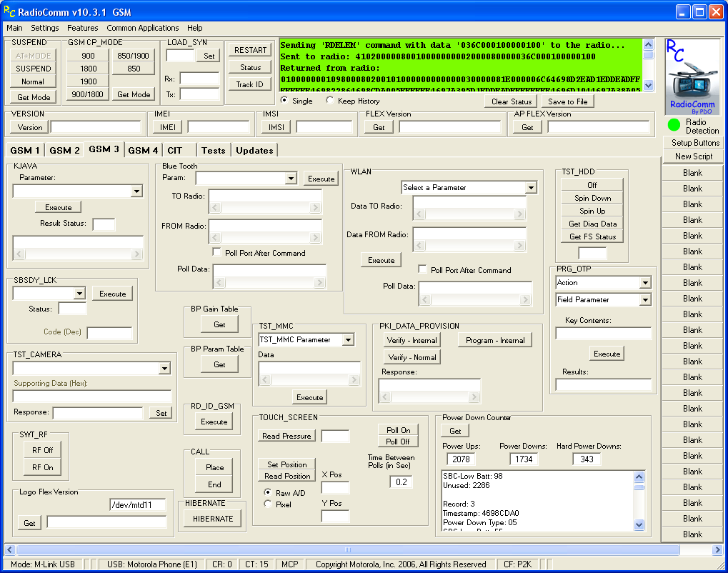
Task: Enable Blue Tooth Poll Port After Command
Action: pos(216,252)
